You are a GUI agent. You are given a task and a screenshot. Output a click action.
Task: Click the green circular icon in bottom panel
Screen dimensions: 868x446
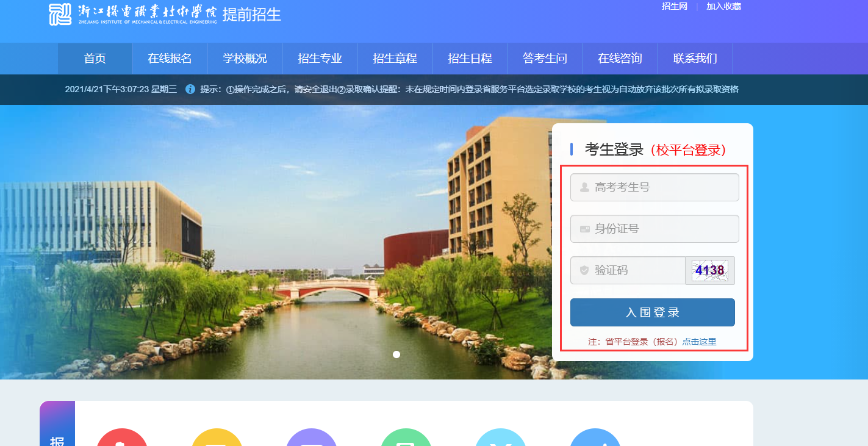pos(406,437)
